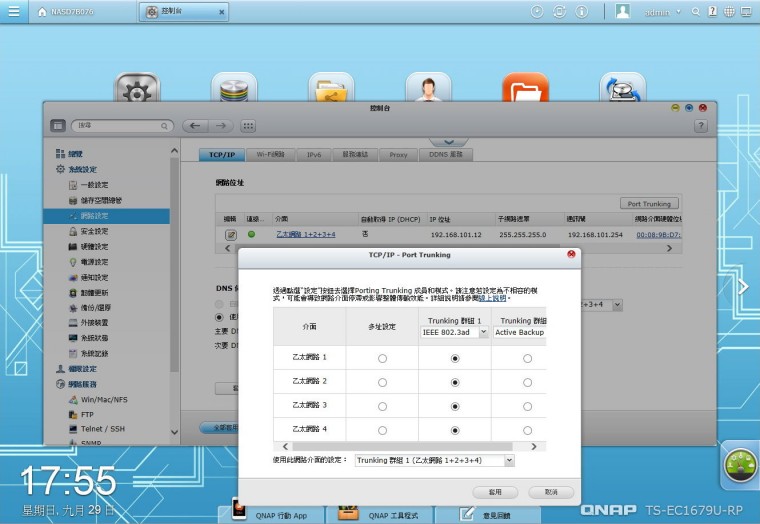Click the help question mark icon
Image resolution: width=760 pixels, height=524 pixels.
coord(700,126)
